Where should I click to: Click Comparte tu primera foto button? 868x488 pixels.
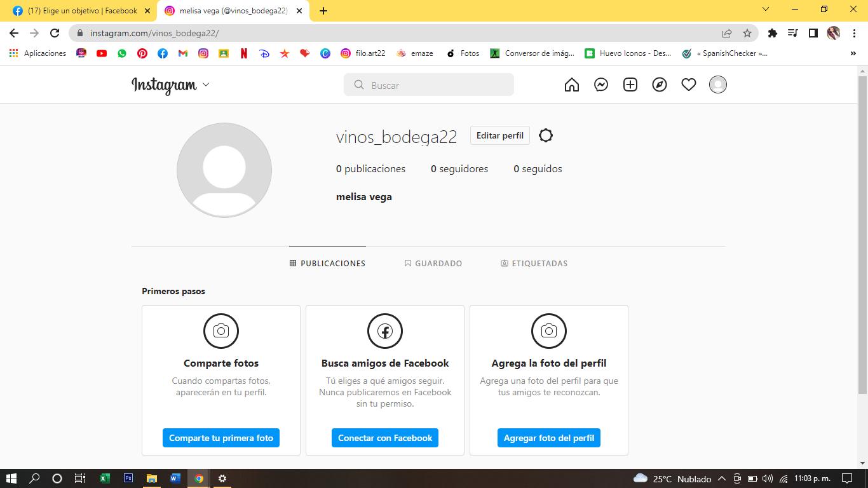click(221, 438)
